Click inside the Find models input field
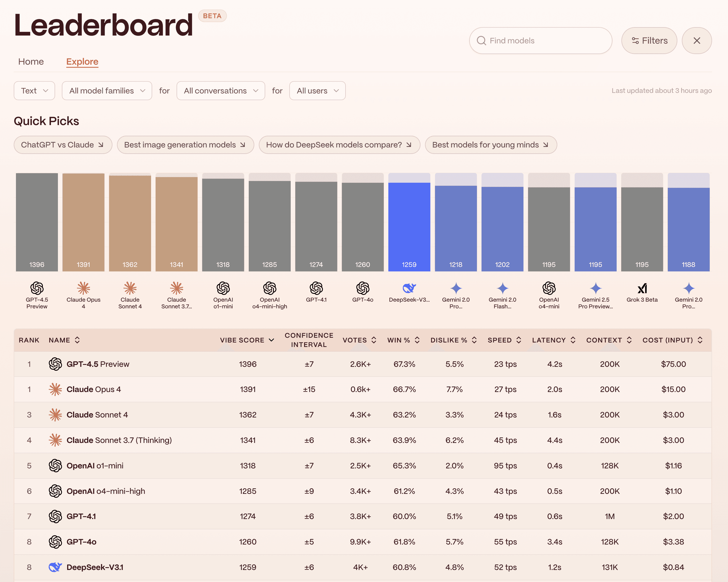The image size is (728, 582). (540, 41)
